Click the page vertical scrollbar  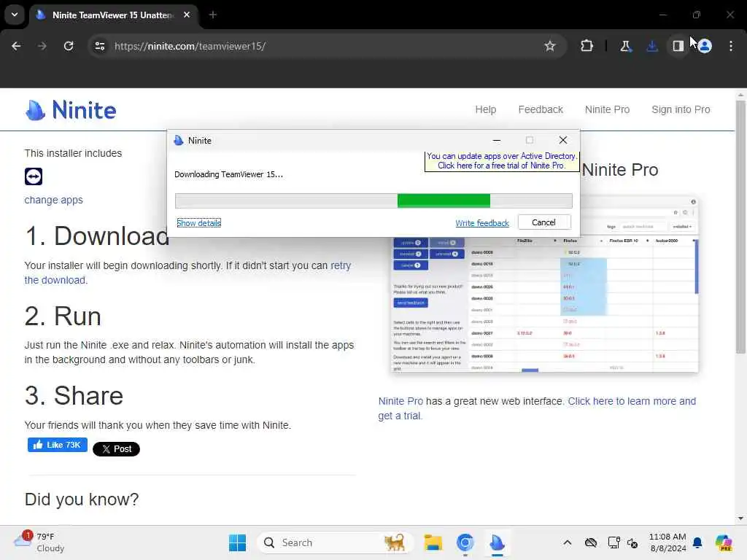tap(740, 226)
